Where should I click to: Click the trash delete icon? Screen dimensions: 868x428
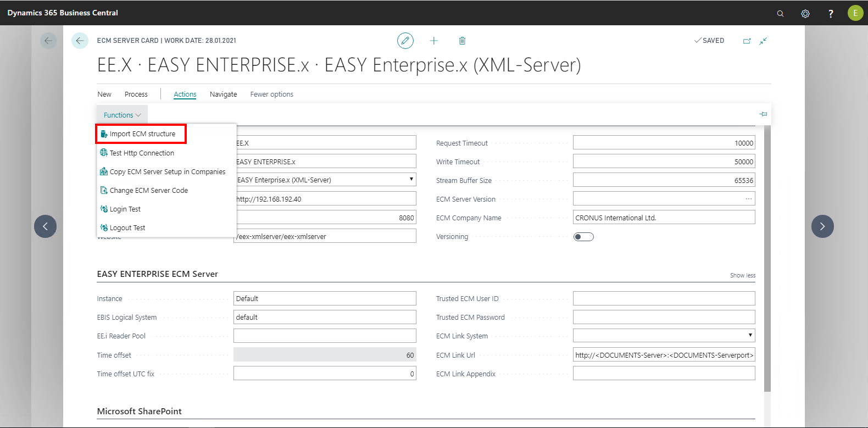[462, 41]
